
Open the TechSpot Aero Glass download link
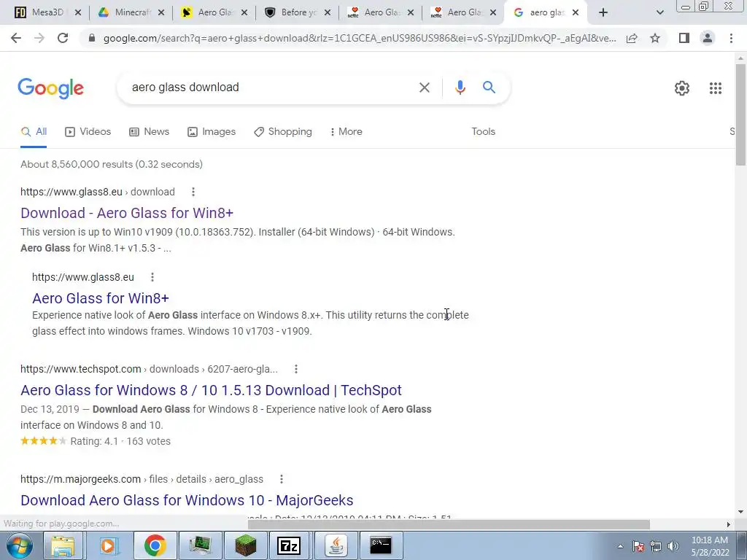pos(211,390)
